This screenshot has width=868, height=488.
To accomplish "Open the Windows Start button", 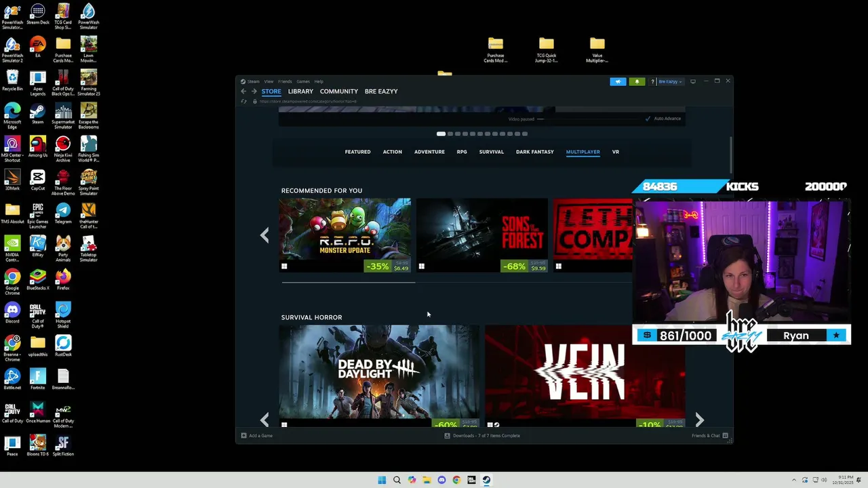I will pyautogui.click(x=382, y=480).
